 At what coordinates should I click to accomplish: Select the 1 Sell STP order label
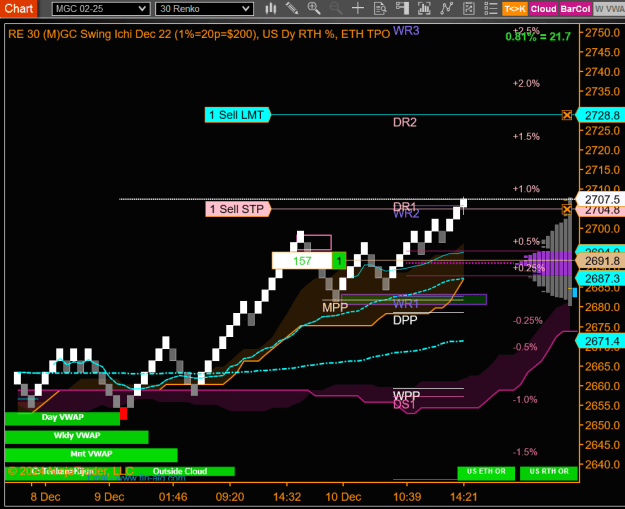click(238, 209)
